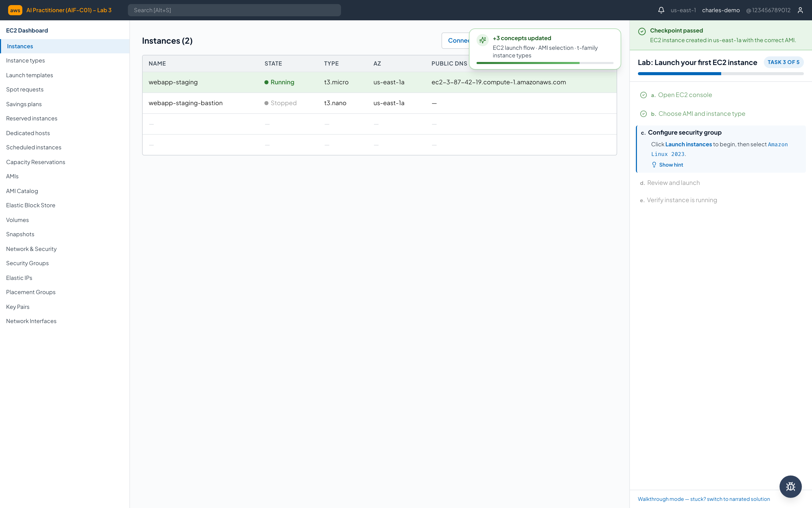Open Network & Security section
This screenshot has height=508, width=812.
point(31,249)
